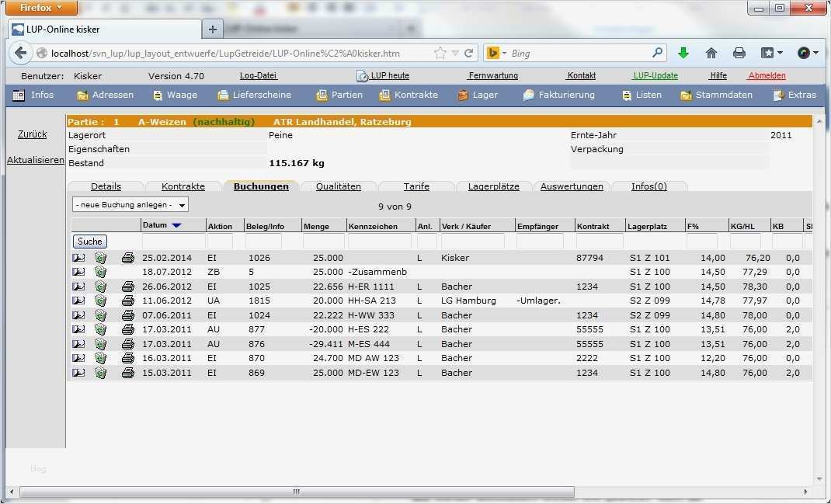This screenshot has width=831, height=504.
Task: Switch to the Infos(0) tab
Action: (x=649, y=186)
